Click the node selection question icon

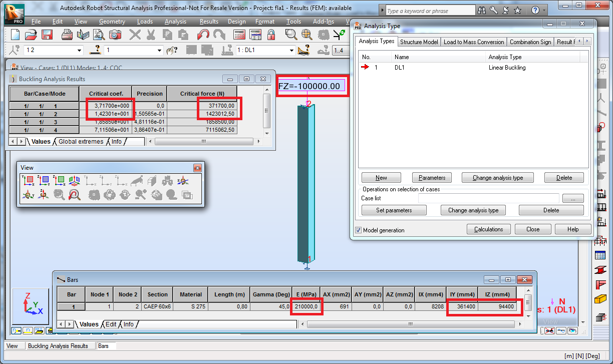pyautogui.click(x=15, y=50)
